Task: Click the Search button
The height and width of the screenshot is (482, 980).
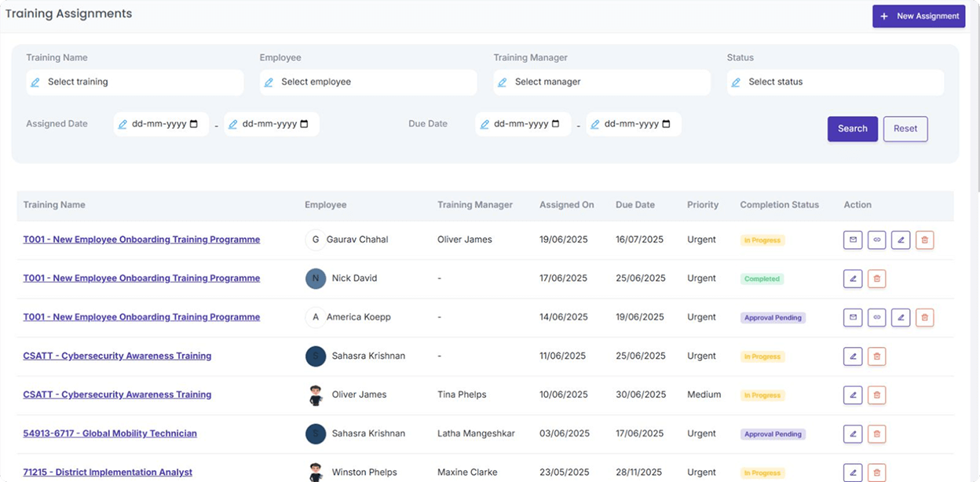Action: tap(852, 129)
